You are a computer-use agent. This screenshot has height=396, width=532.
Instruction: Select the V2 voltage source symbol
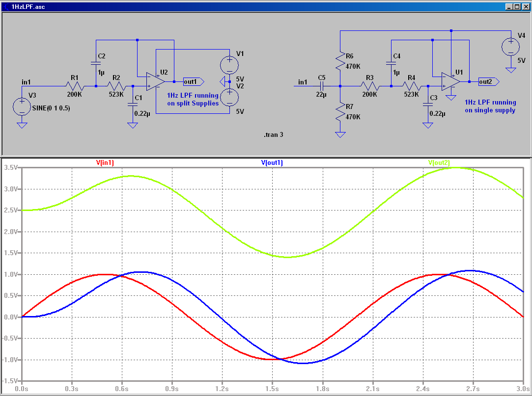[x=229, y=98]
